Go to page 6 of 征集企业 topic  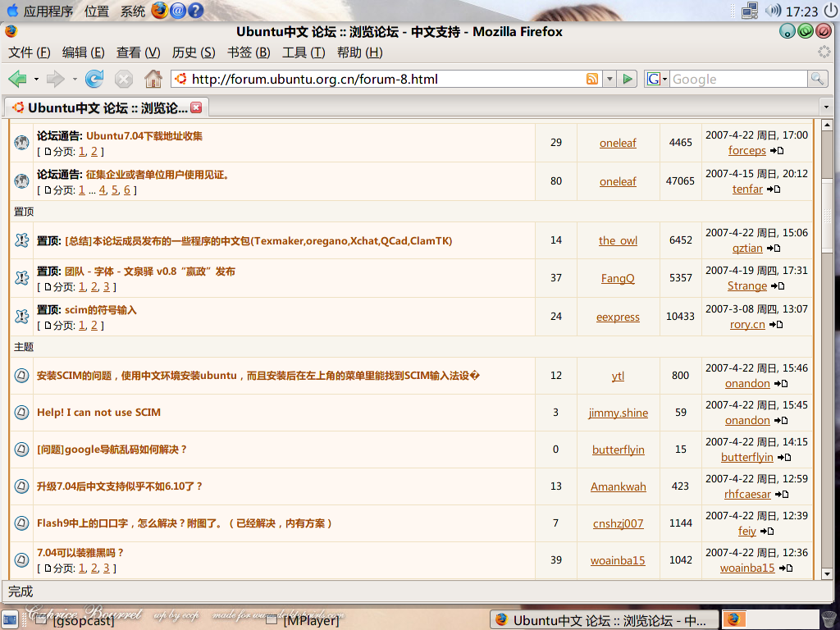coord(127,190)
